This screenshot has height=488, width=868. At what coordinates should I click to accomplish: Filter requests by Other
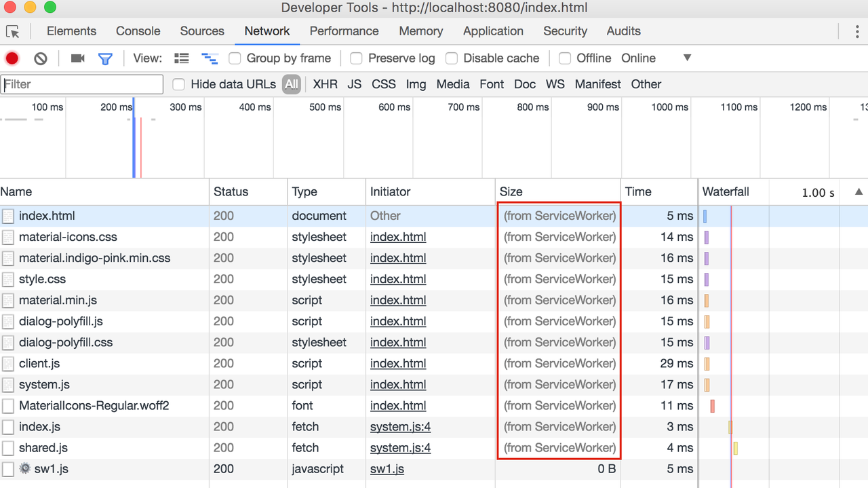(x=646, y=84)
